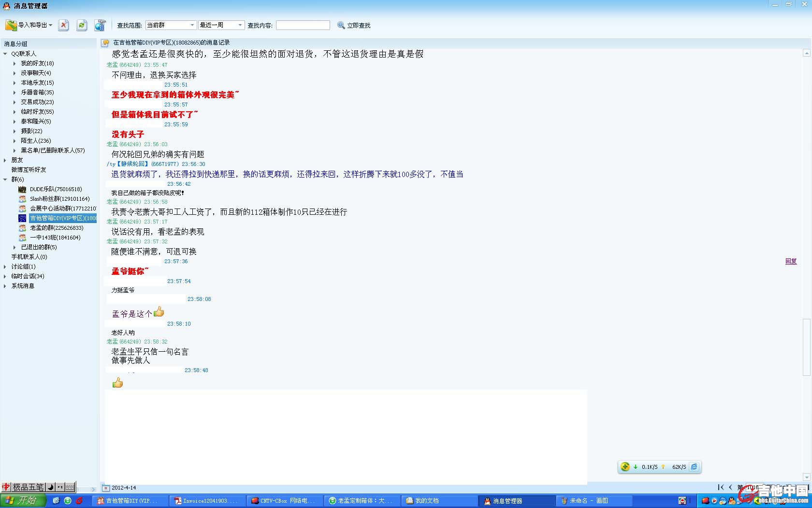812x508 pixels.
Task: Click the magnifier 立即查找 search button
Action: [354, 25]
